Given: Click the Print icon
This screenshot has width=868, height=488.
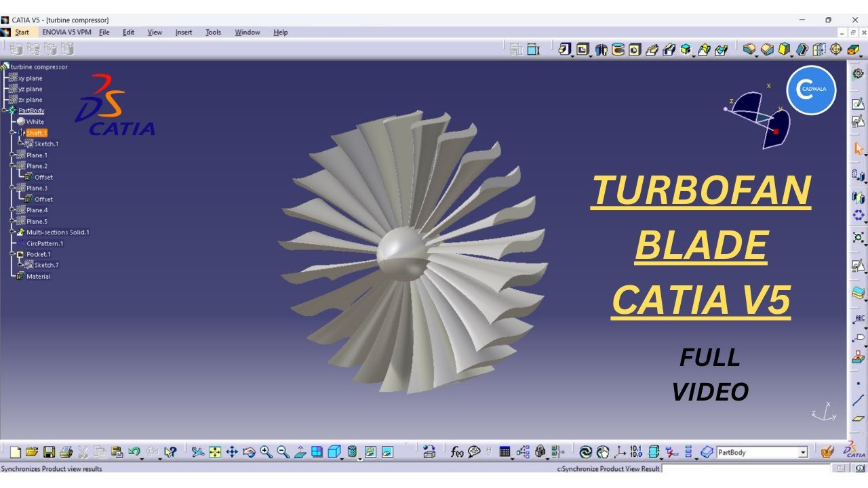Looking at the screenshot, I should (x=66, y=452).
